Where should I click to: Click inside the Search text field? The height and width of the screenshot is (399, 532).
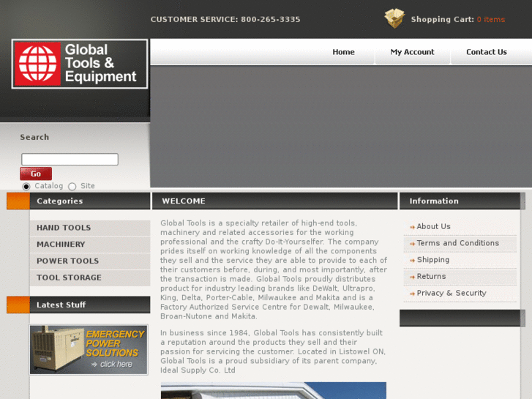coord(70,160)
